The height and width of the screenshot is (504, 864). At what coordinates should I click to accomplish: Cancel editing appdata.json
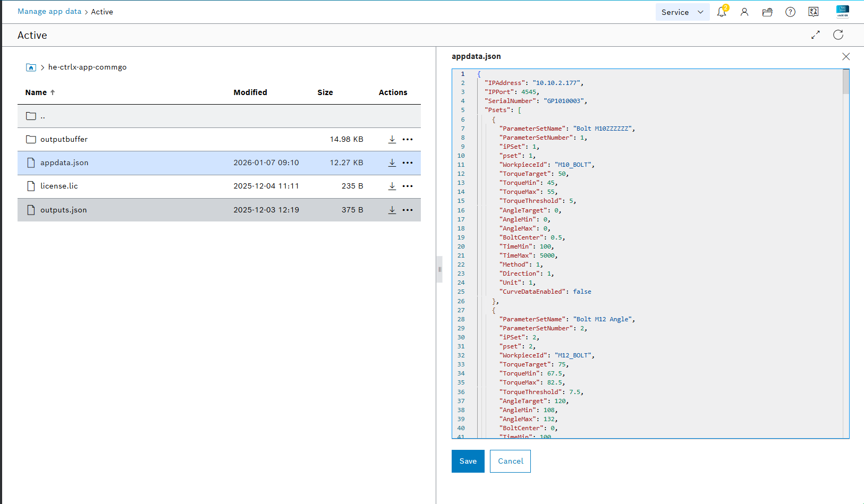click(510, 461)
